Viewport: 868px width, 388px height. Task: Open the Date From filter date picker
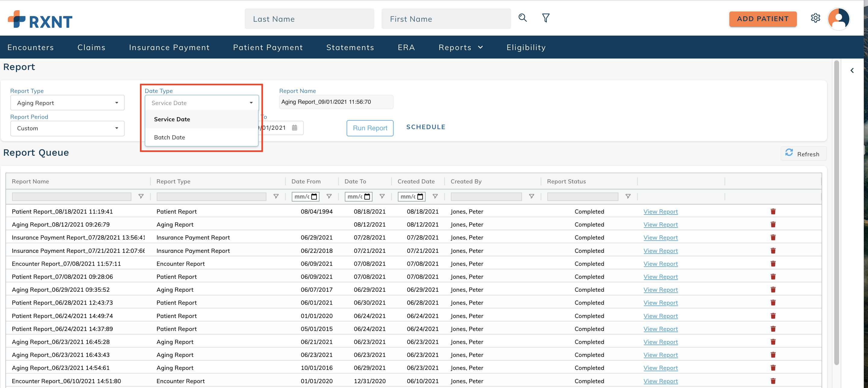[314, 197]
